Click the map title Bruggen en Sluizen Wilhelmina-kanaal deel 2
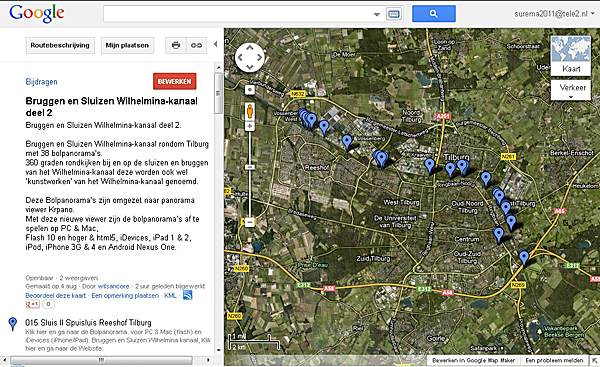 click(112, 107)
